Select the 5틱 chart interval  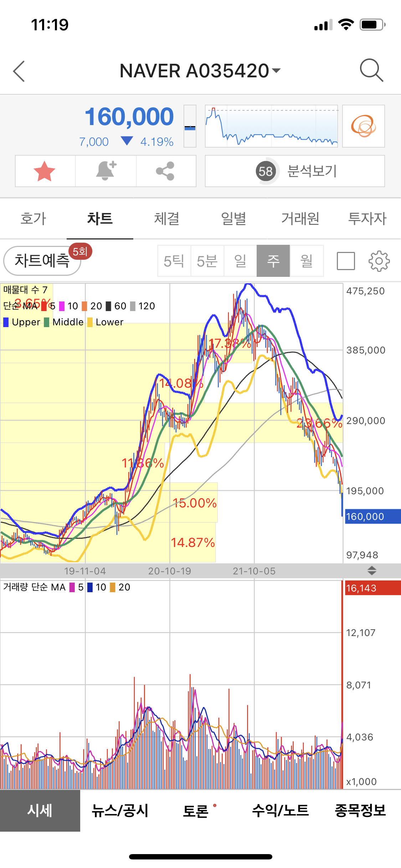(x=174, y=261)
